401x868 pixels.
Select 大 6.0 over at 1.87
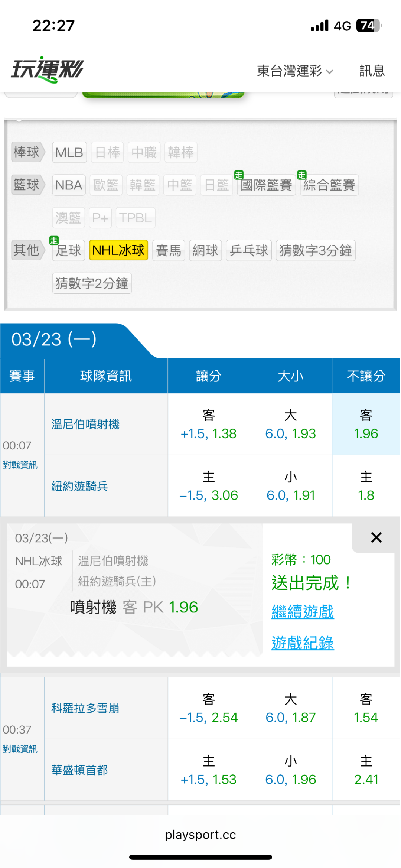[290, 708]
